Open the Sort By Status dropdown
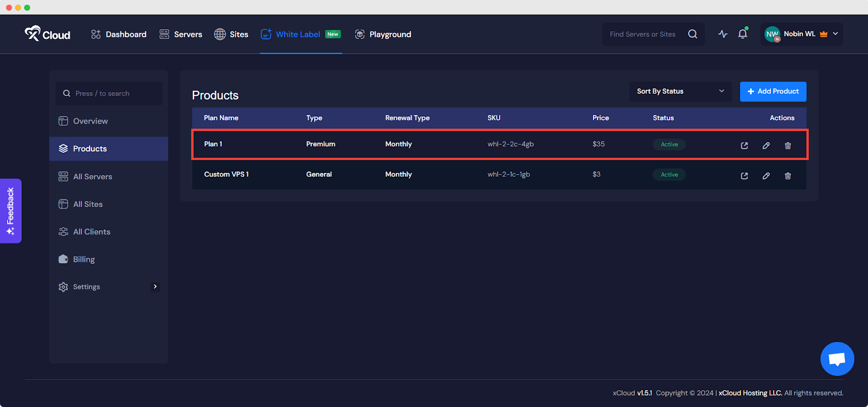868x407 pixels. (x=680, y=92)
